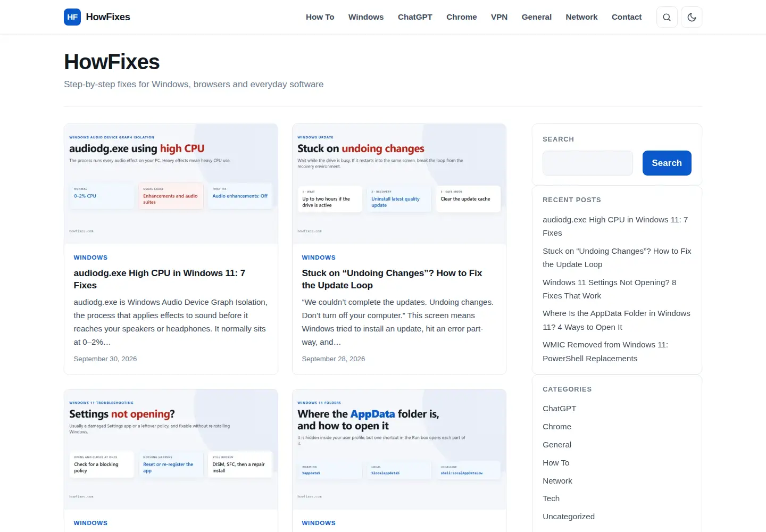Viewport: 766px width, 532px height.
Task: Toggle dark mode with moon icon
Action: 692,17
